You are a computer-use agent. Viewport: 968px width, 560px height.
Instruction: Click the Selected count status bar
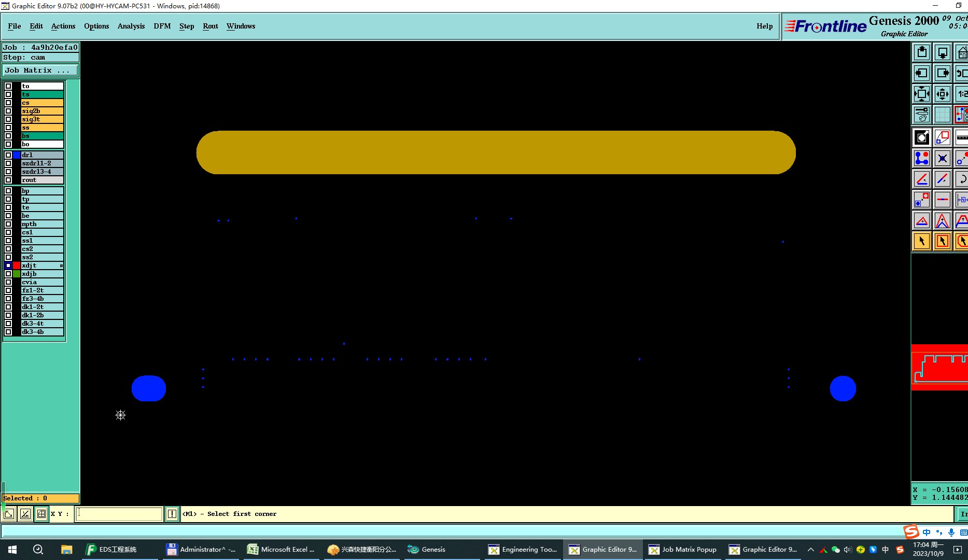pyautogui.click(x=40, y=498)
